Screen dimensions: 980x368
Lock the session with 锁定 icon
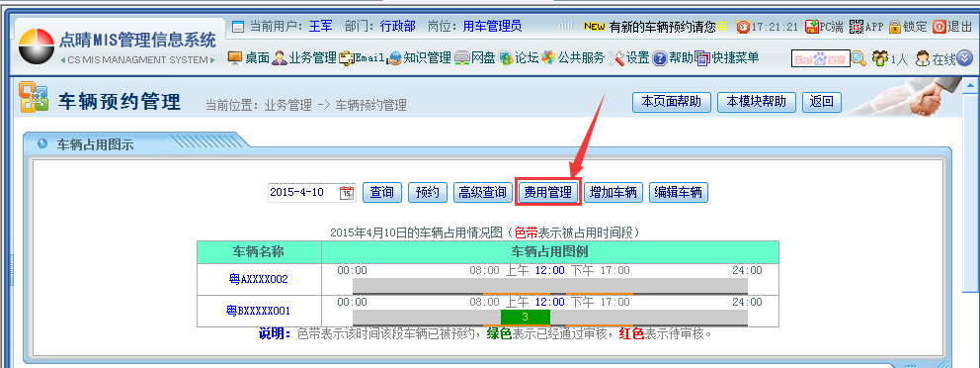tap(894, 27)
